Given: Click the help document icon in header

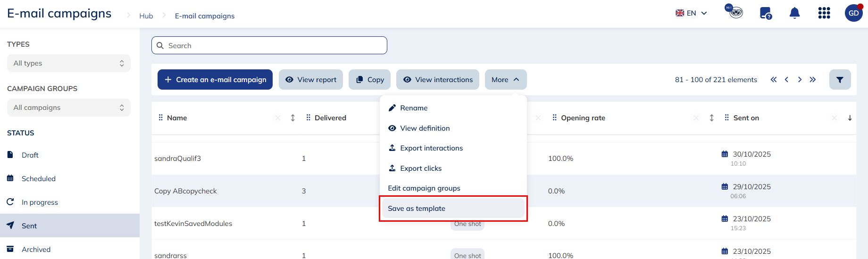Looking at the screenshot, I should (x=765, y=13).
